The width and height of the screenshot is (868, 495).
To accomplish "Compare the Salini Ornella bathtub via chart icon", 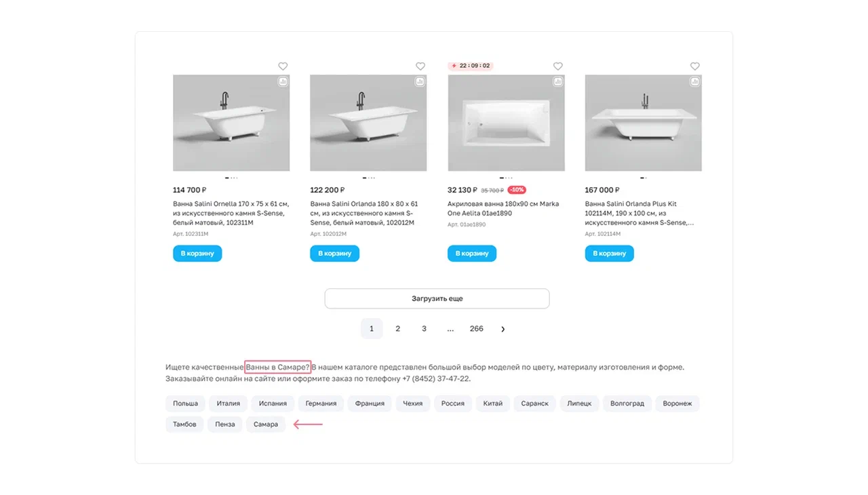I will (283, 82).
